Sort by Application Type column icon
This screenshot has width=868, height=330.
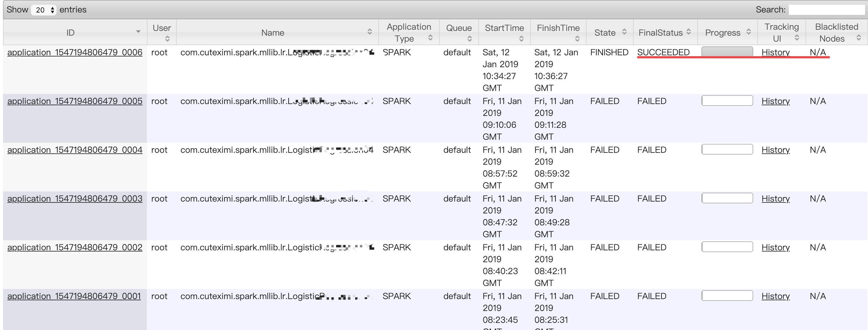coord(430,38)
